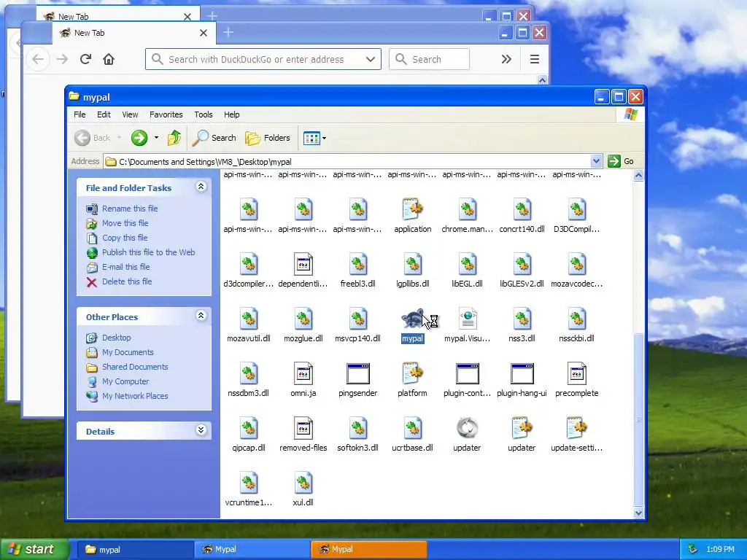
Task: Select the softokn3.dll file
Action: tap(357, 435)
